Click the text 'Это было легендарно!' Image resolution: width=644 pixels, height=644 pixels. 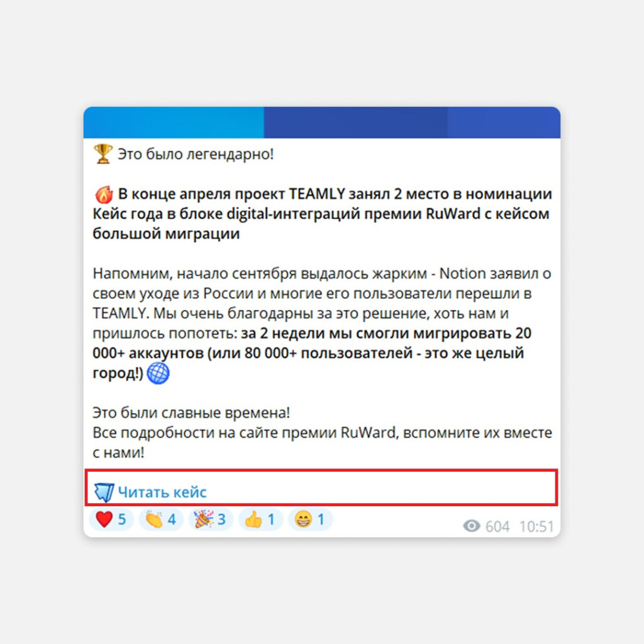click(196, 154)
